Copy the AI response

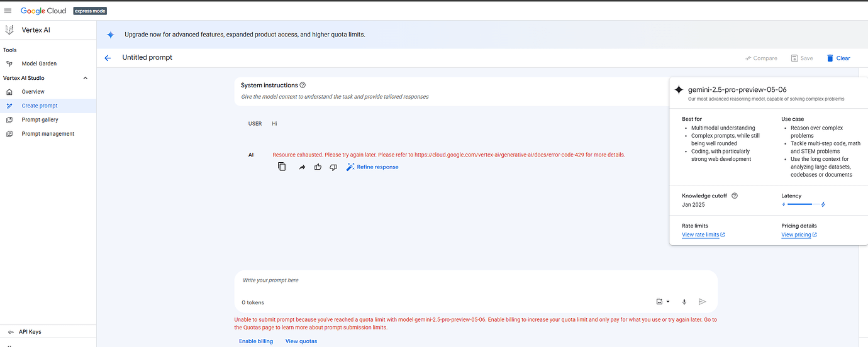(x=282, y=167)
